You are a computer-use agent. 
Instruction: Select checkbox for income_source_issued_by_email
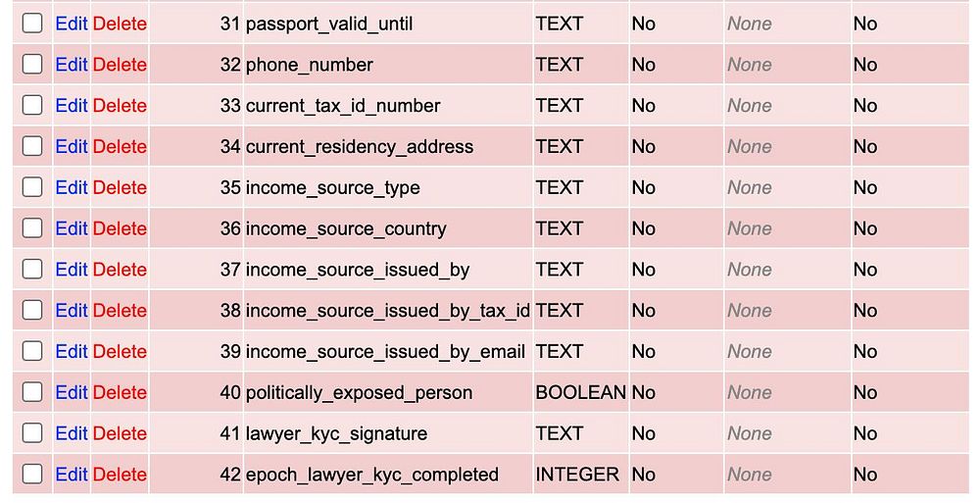[32, 351]
